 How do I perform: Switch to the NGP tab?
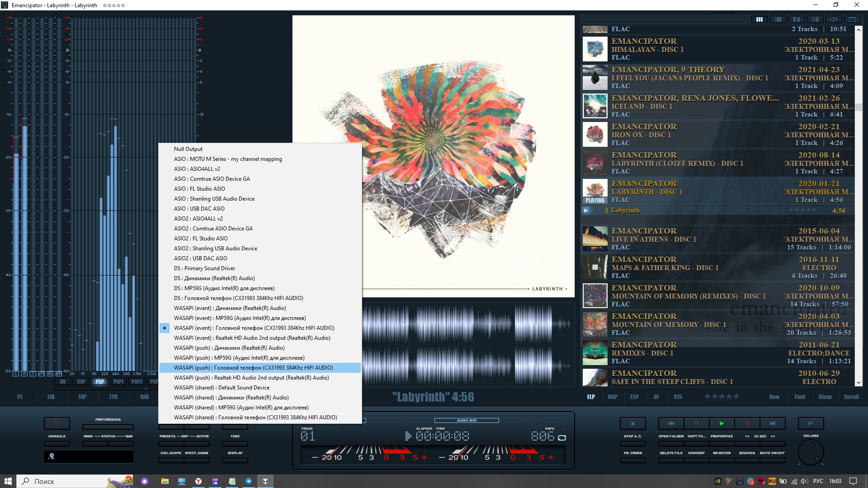613,397
